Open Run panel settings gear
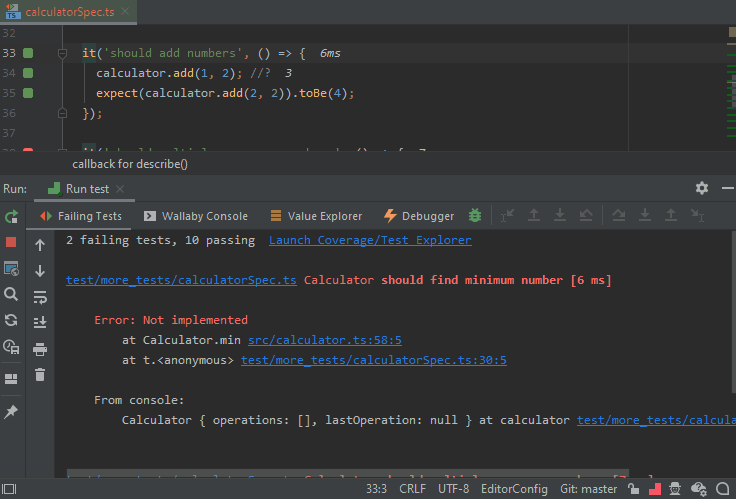Image resolution: width=736 pixels, height=499 pixels. (x=701, y=188)
